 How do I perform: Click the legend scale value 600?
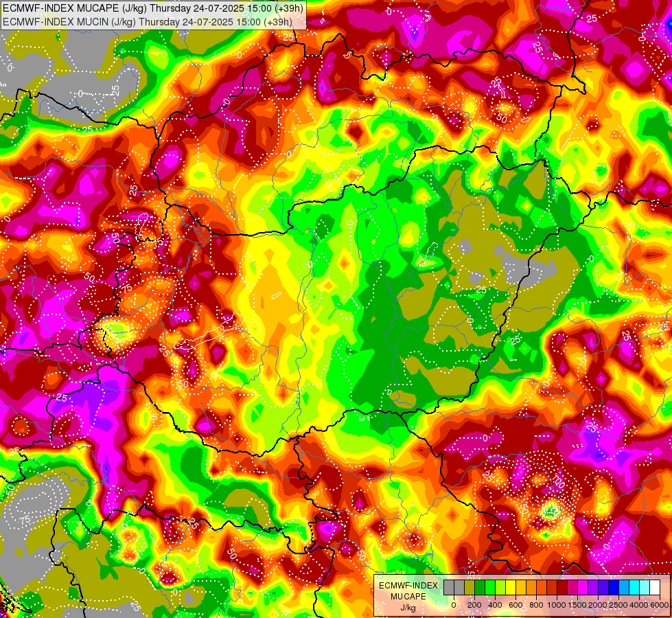coord(515,605)
